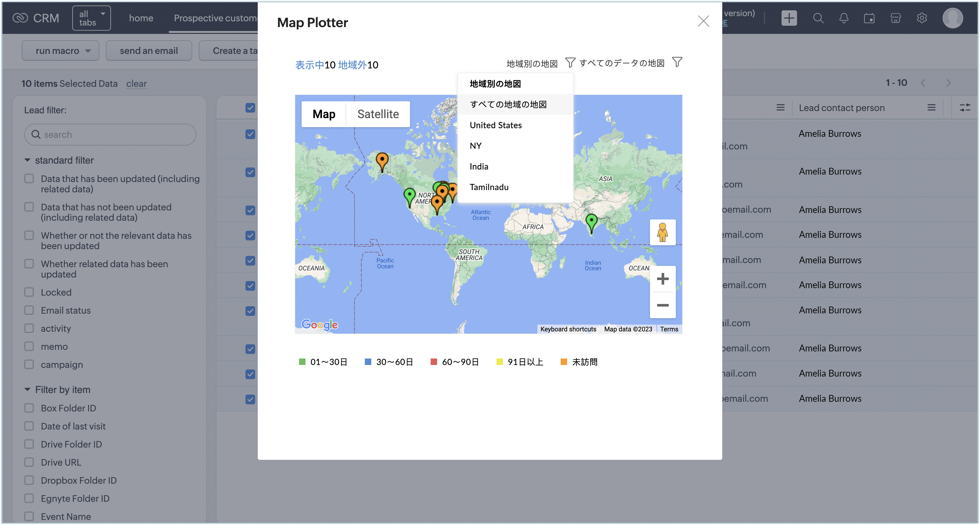Check the campaign filter
The width and height of the screenshot is (980, 525).
coord(29,364)
